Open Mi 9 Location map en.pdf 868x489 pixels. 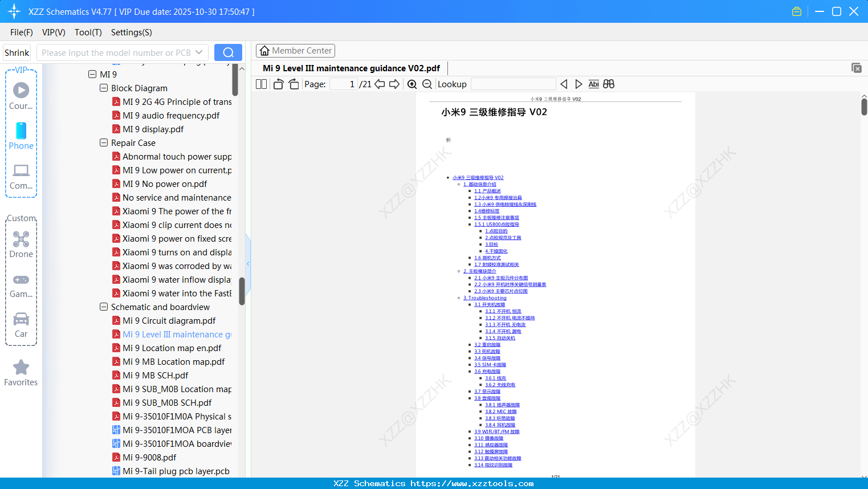pos(172,348)
